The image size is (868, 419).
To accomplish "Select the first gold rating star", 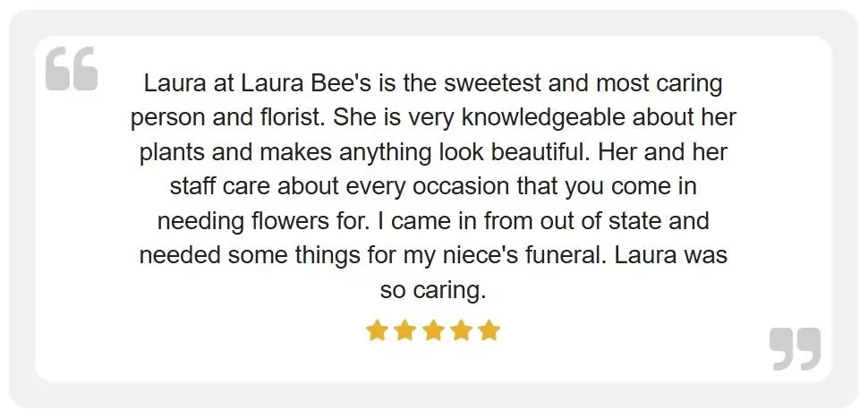I will click(x=377, y=331).
